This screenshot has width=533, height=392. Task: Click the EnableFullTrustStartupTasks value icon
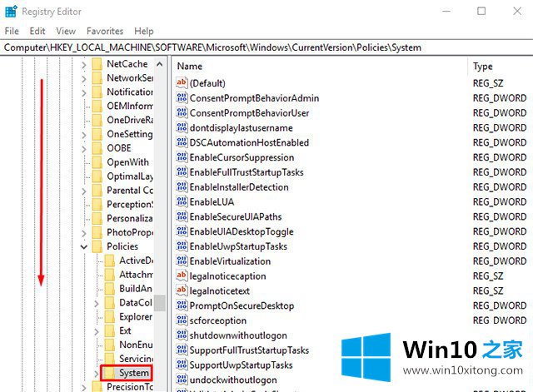[x=182, y=172]
